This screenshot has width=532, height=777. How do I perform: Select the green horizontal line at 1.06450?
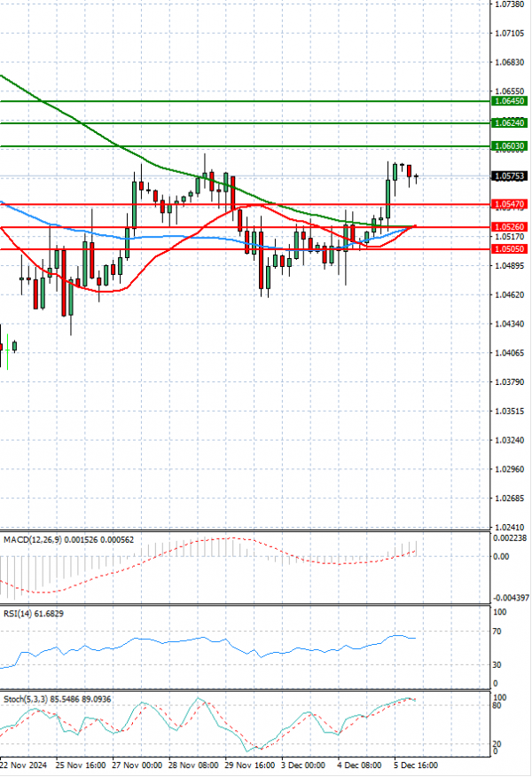246,101
